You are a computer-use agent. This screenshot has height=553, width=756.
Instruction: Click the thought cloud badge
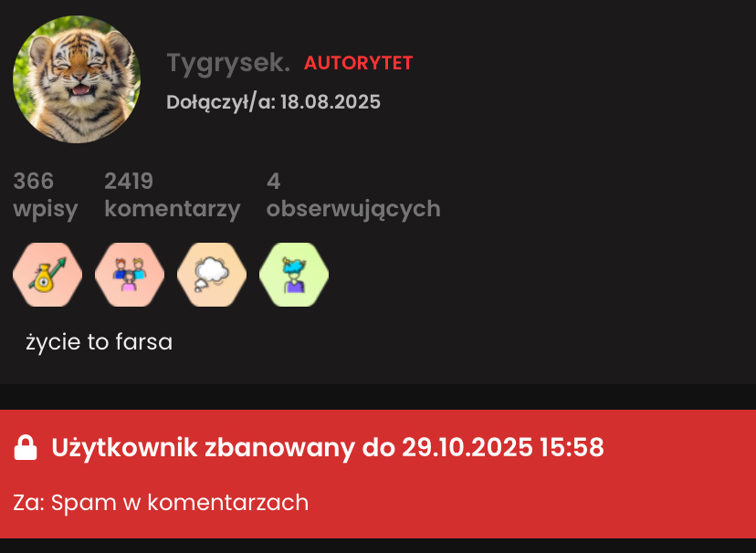[x=212, y=275]
